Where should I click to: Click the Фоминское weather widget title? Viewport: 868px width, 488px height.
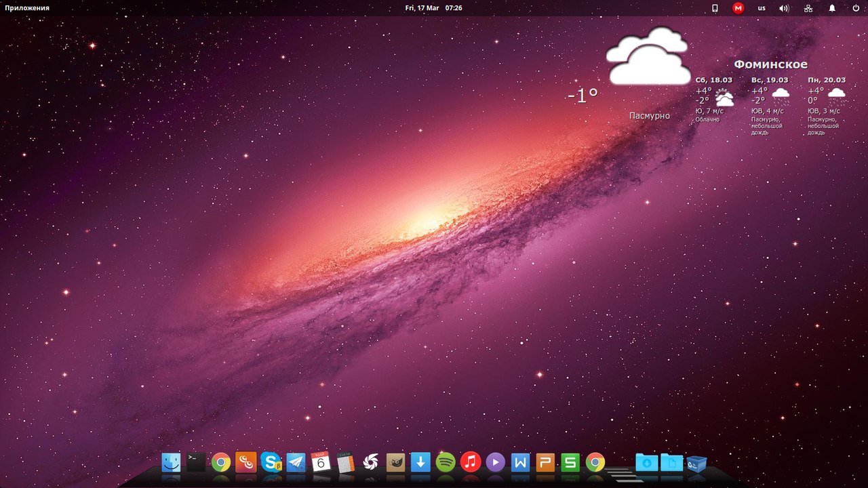tap(770, 64)
